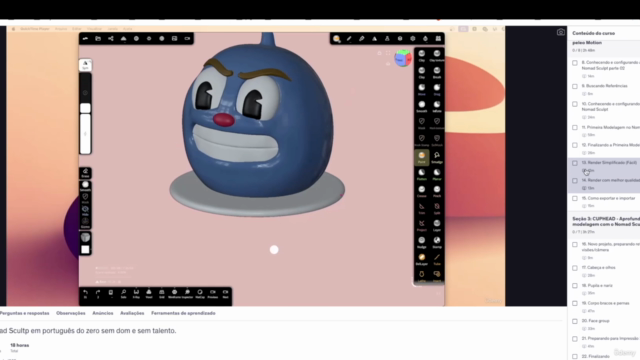The image size is (640, 360).
Task: Select the Split tool
Action: [x=437, y=209]
